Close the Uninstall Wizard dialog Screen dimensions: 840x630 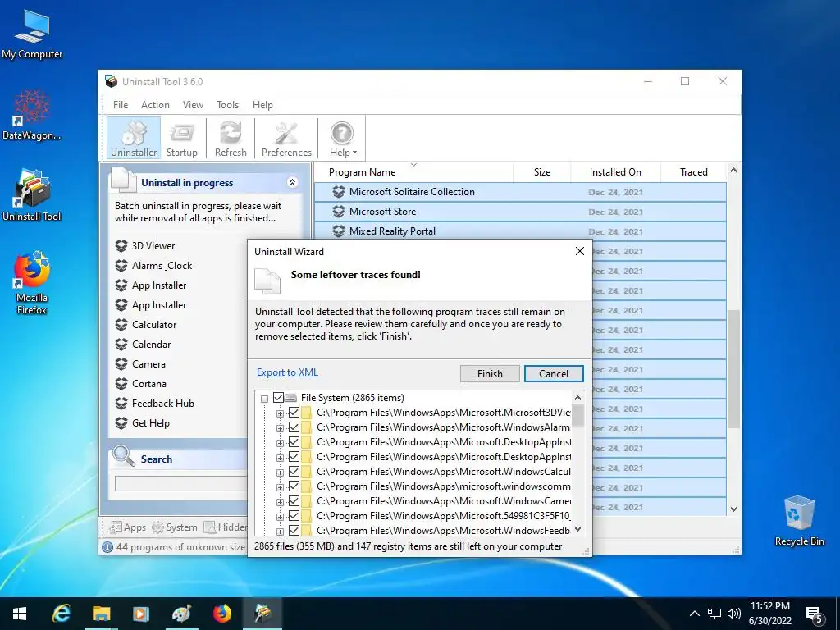pyautogui.click(x=580, y=251)
